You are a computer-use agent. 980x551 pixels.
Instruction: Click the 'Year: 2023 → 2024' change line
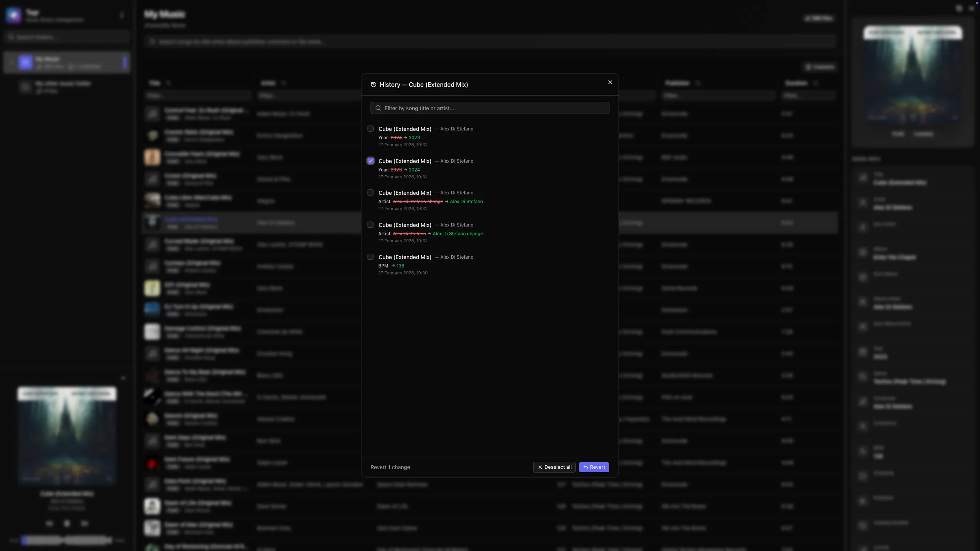coord(399,170)
